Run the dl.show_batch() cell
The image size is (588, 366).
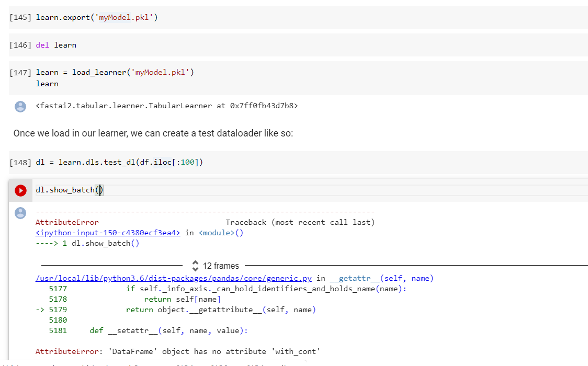pos(20,191)
